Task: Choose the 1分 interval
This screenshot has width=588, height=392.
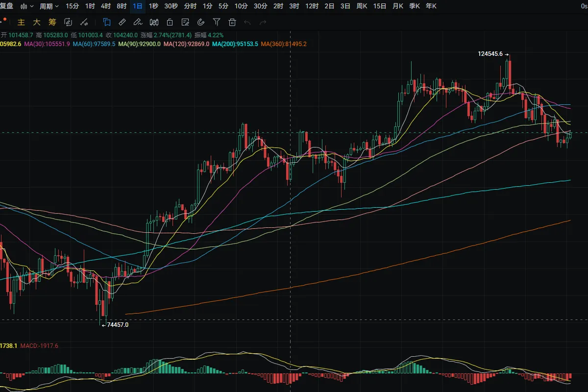Action: click(207, 6)
